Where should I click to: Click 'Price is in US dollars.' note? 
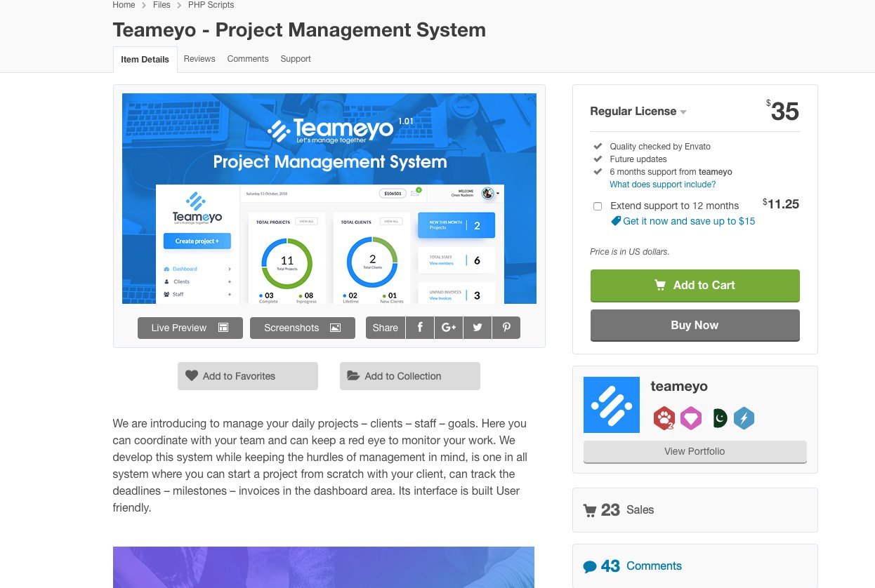(x=630, y=252)
